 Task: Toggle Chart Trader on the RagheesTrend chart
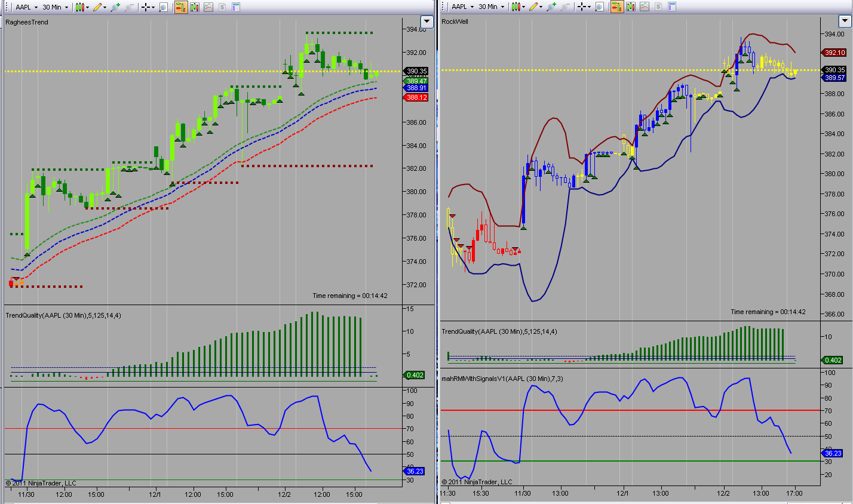pyautogui.click(x=180, y=7)
